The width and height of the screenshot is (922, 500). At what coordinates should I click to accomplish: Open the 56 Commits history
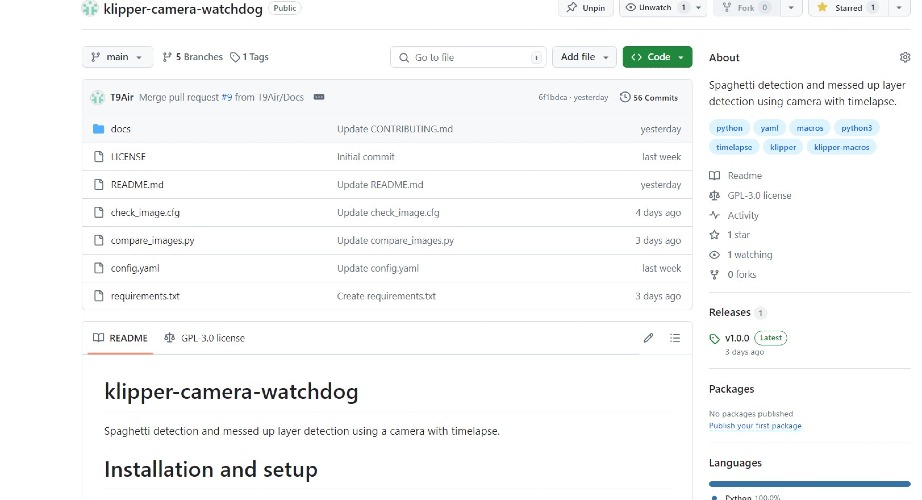[x=649, y=98]
